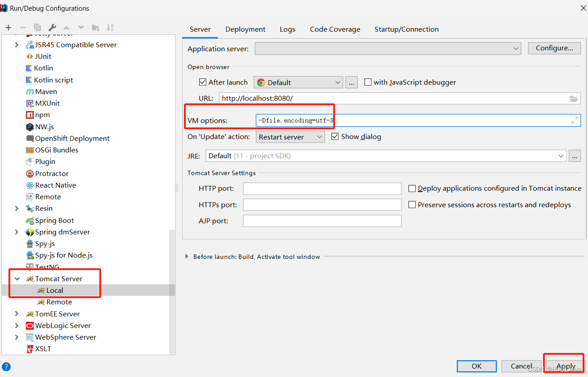Switch to the Server tab
This screenshot has height=377, width=588.
(200, 29)
